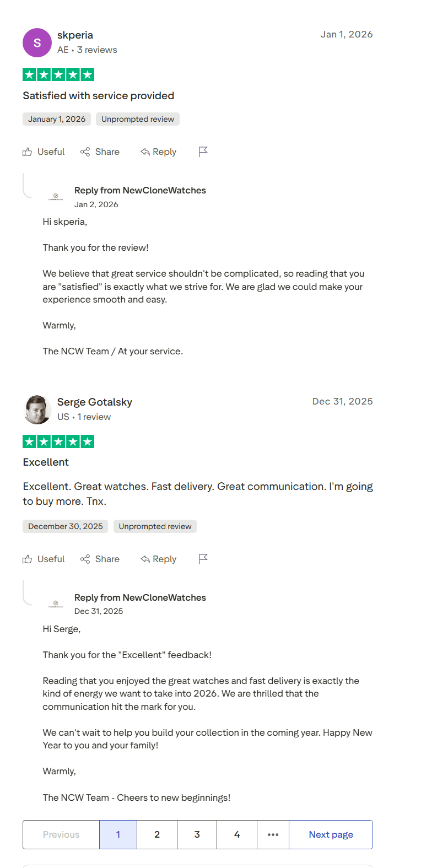Select the Reply icon on skperia's review

(145, 152)
